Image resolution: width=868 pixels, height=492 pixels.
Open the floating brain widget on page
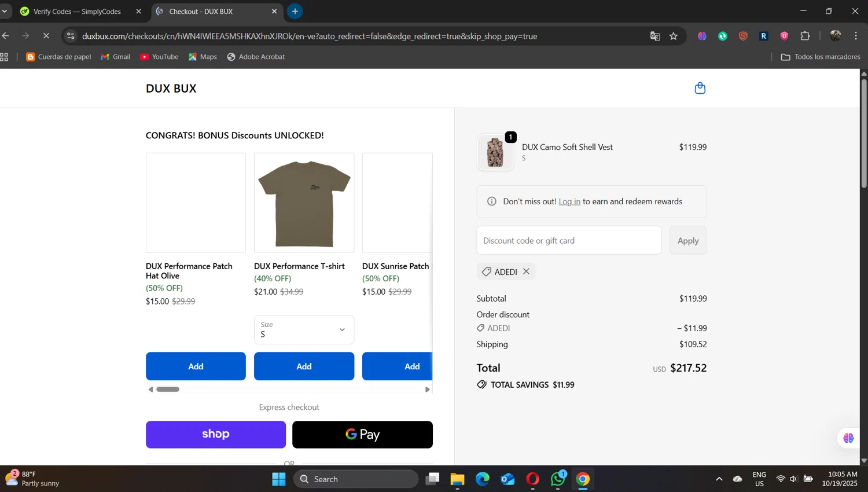click(848, 438)
